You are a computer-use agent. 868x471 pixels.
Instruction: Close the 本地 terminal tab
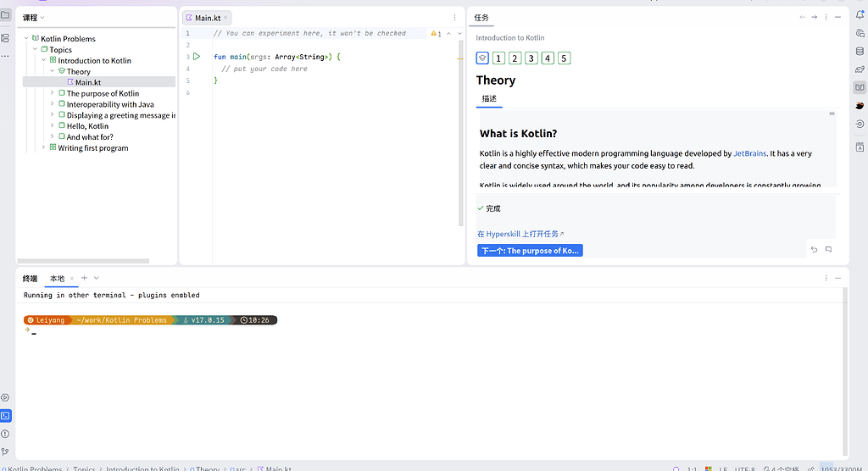pos(72,279)
